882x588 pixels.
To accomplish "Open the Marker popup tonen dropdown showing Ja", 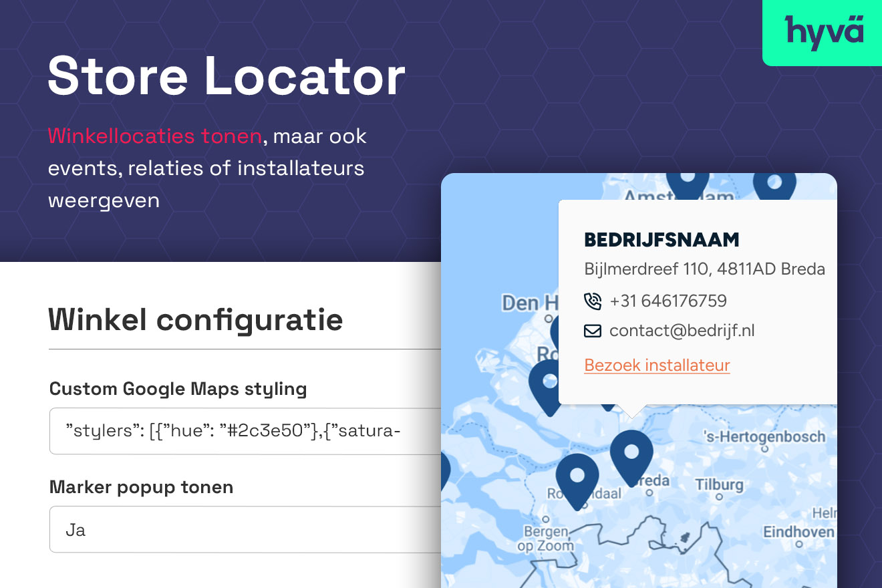I will point(241,529).
